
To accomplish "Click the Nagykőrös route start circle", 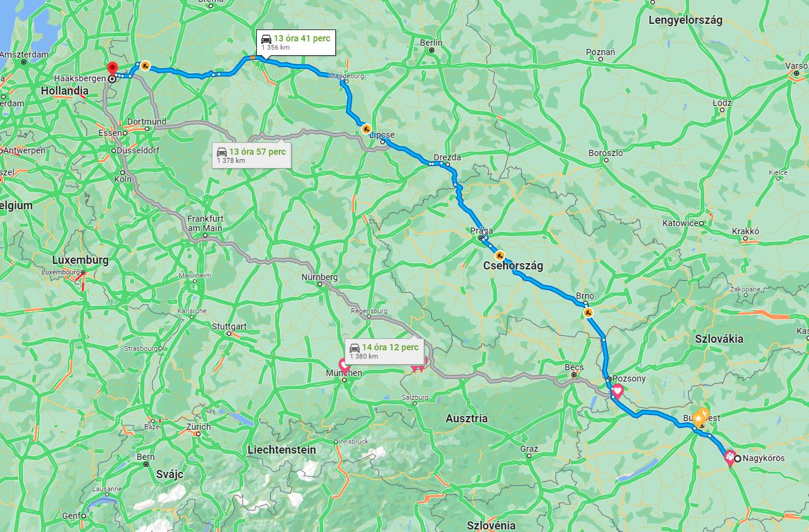I will [x=737, y=459].
